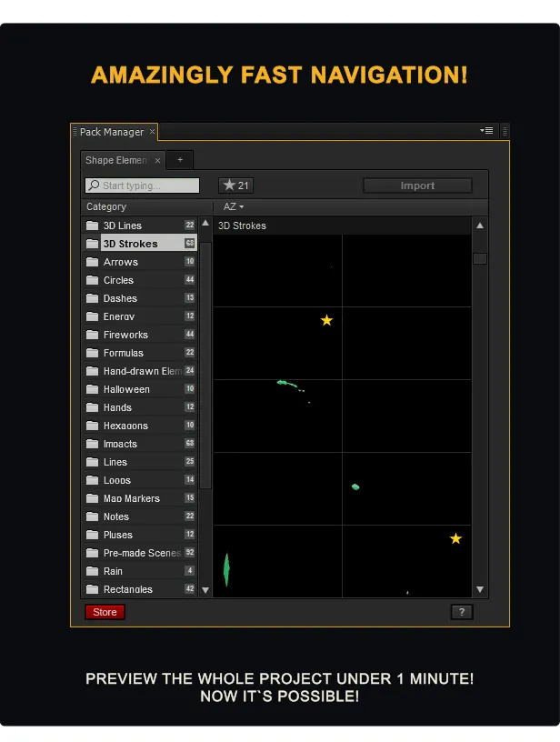The image size is (560, 742).
Task: Click the Arrows category folder icon
Action: coord(92,262)
